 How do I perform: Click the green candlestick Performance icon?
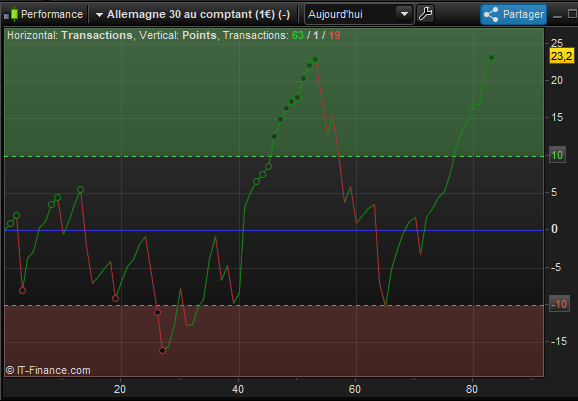click(14, 14)
